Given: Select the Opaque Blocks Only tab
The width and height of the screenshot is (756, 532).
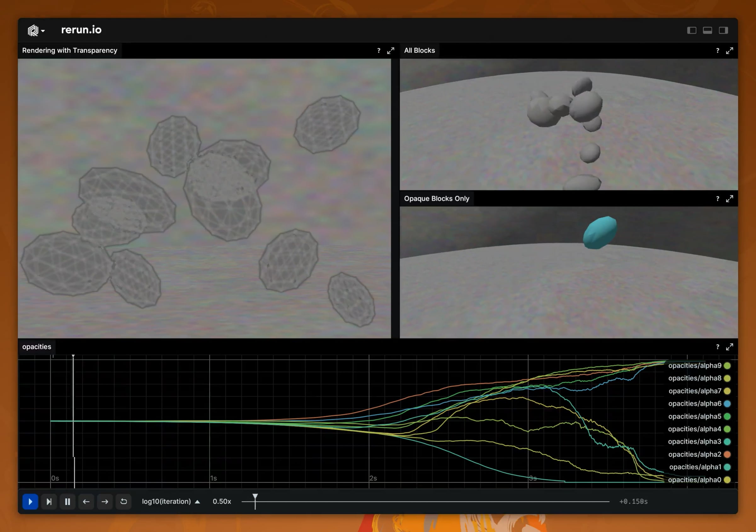Looking at the screenshot, I should (436, 198).
